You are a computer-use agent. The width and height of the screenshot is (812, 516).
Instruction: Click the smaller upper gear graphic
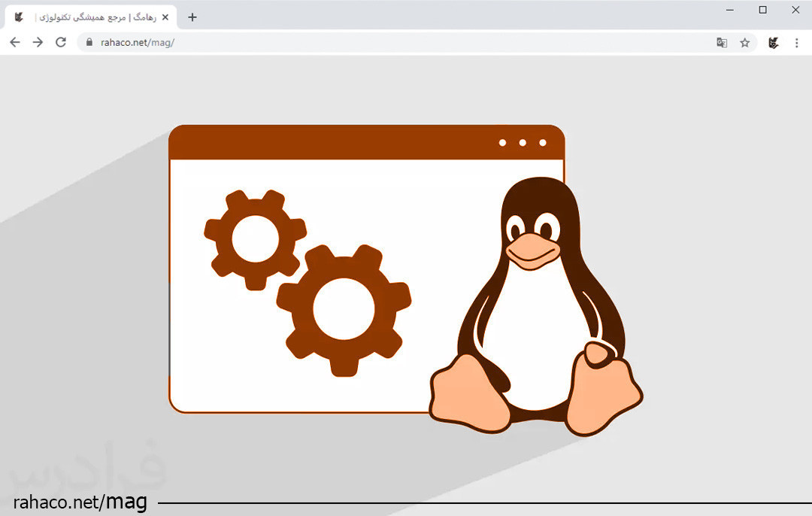click(x=255, y=239)
